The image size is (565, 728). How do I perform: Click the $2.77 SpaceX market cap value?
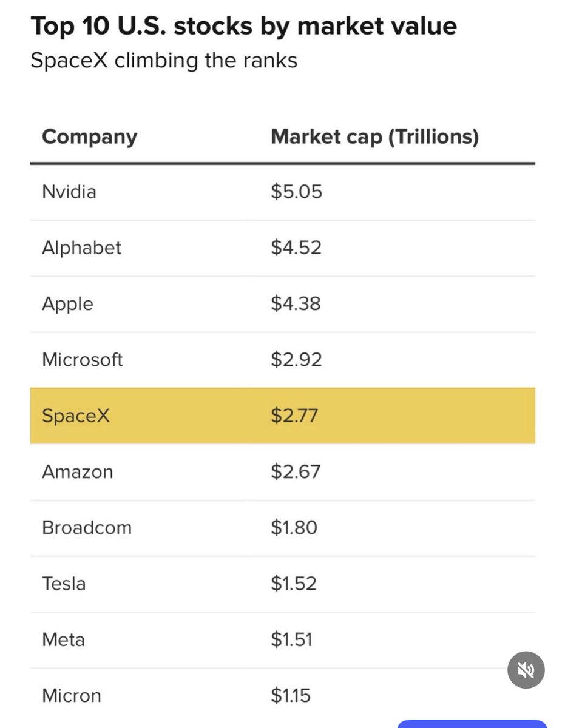tap(295, 416)
